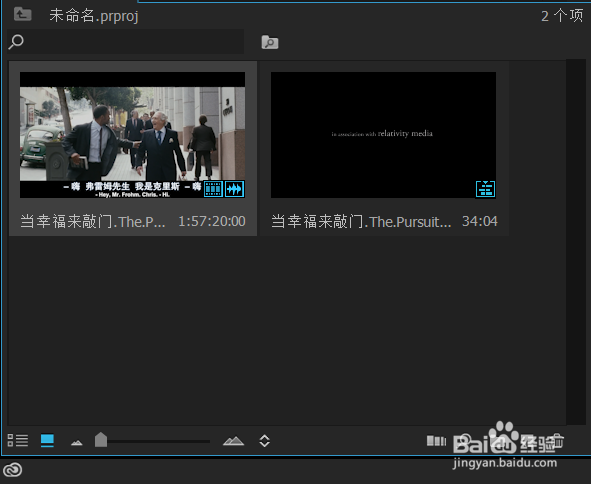
Task: Select the relativity media sequence thumbnail
Action: [x=383, y=135]
